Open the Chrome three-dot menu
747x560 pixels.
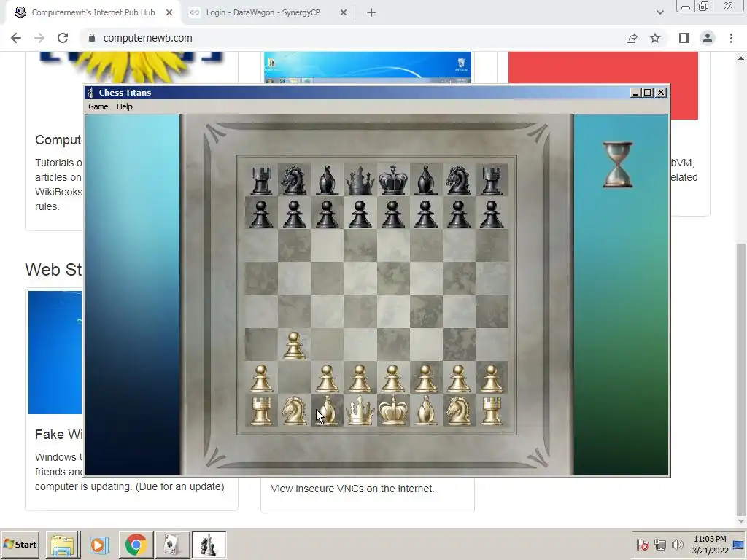pyautogui.click(x=731, y=38)
